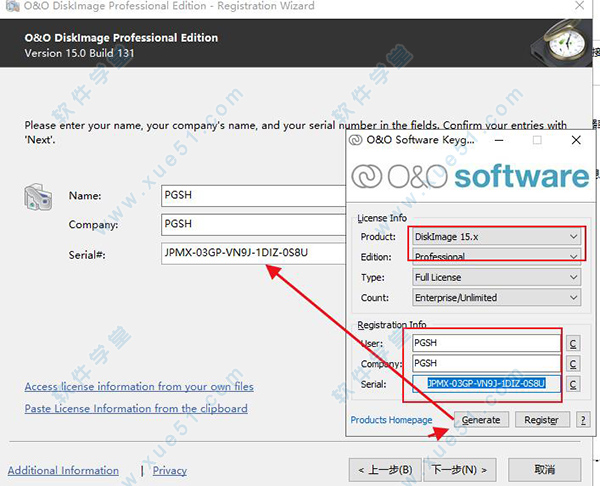
Task: Click the DiskImage app icon in wizard title bar
Action: pyautogui.click(x=12, y=6)
